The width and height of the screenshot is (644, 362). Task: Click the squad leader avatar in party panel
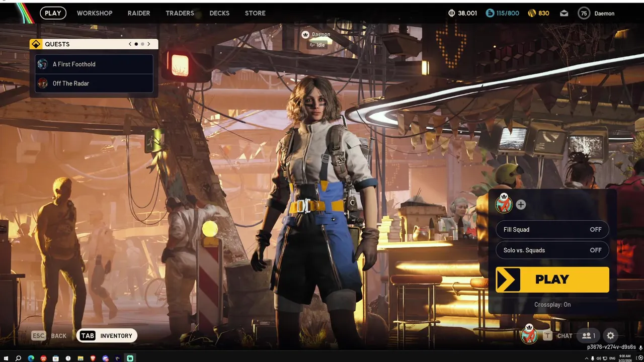tap(504, 204)
